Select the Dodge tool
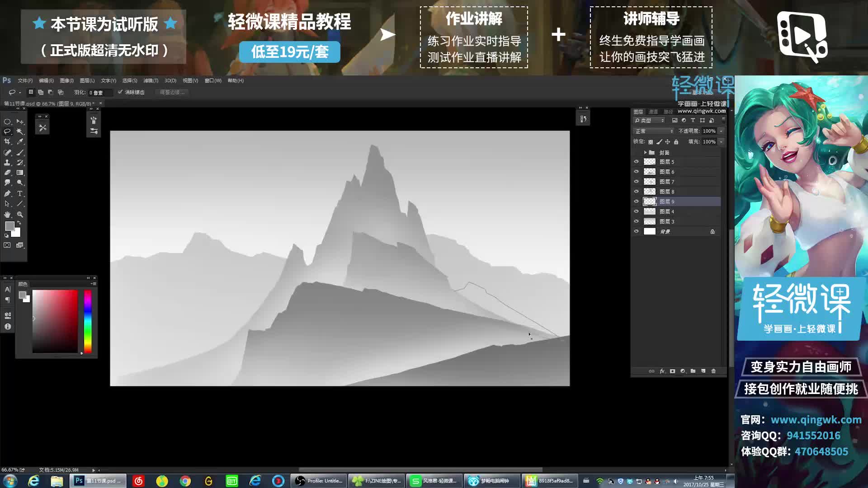Screen dimensions: 868x488 pyautogui.click(x=20, y=183)
